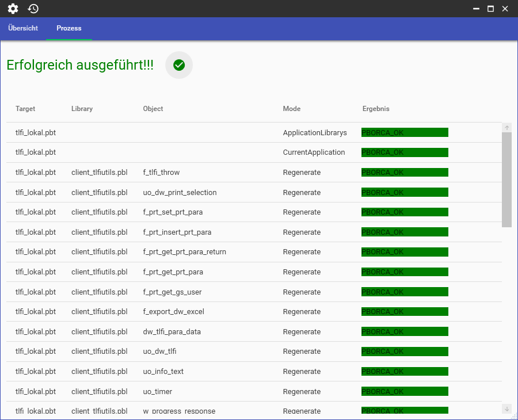The width and height of the screenshot is (518, 420).
Task: Click the scrollbar up arrow
Action: tap(506, 128)
